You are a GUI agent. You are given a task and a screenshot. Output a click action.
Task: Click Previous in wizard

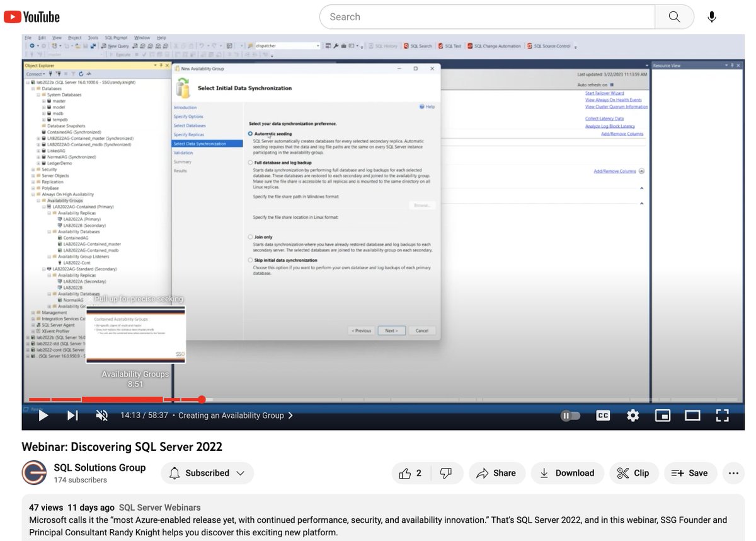[361, 330]
